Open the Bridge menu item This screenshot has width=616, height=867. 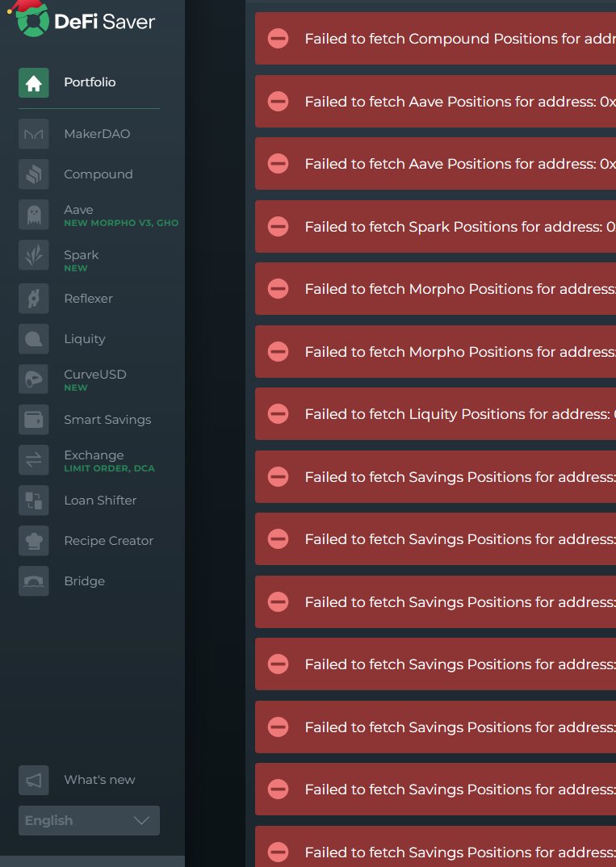[x=84, y=581]
